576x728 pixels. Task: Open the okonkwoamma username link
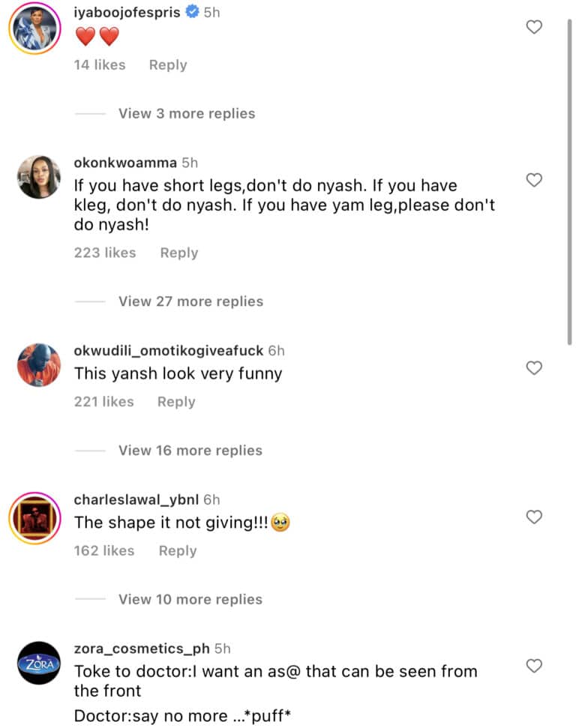(125, 163)
